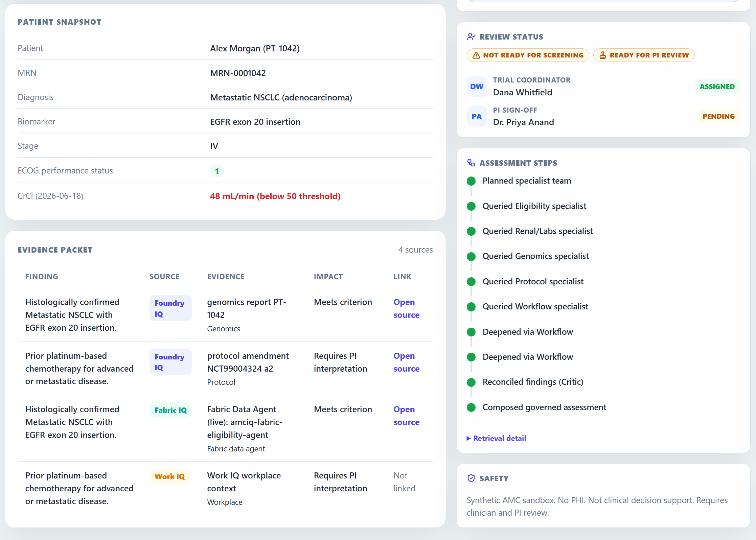Click the 'MRN-0001042' value
This screenshot has height=540, width=756.
238,73
